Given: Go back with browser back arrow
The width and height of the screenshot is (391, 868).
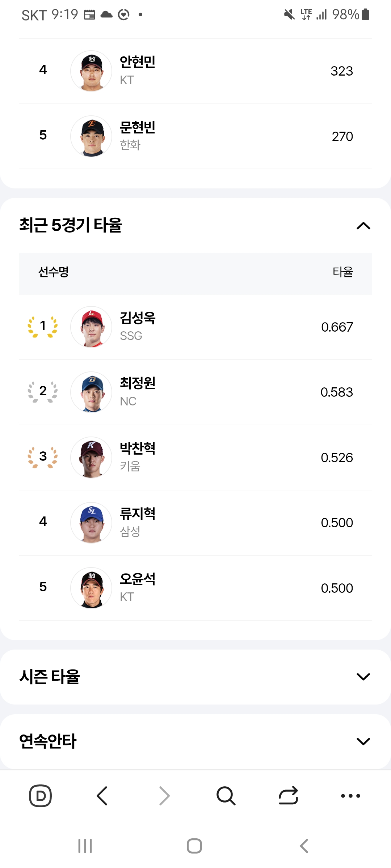Looking at the screenshot, I should [102, 796].
